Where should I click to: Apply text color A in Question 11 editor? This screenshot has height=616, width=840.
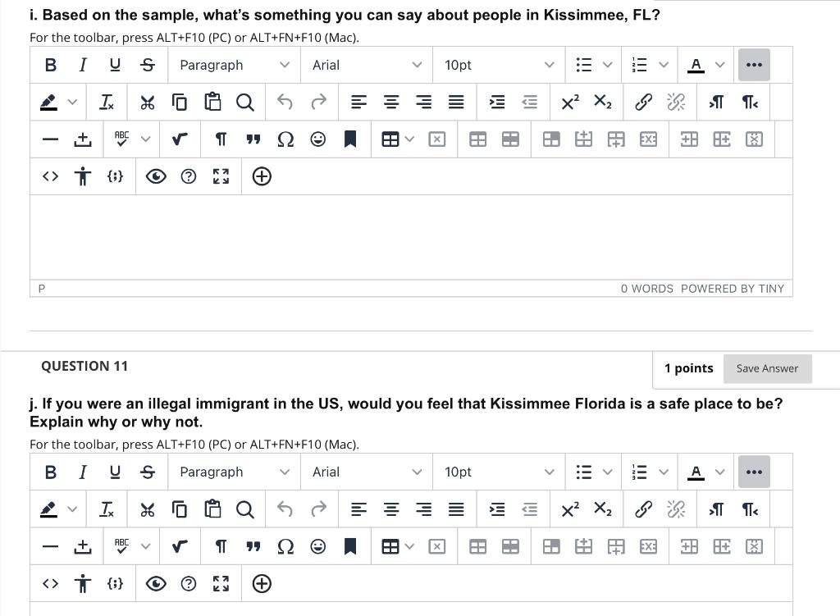(x=696, y=472)
